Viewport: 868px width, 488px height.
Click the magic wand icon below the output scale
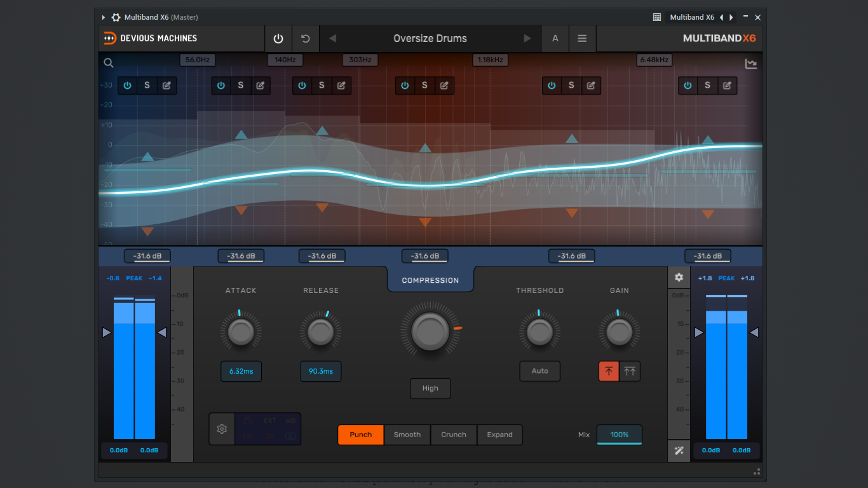click(679, 451)
